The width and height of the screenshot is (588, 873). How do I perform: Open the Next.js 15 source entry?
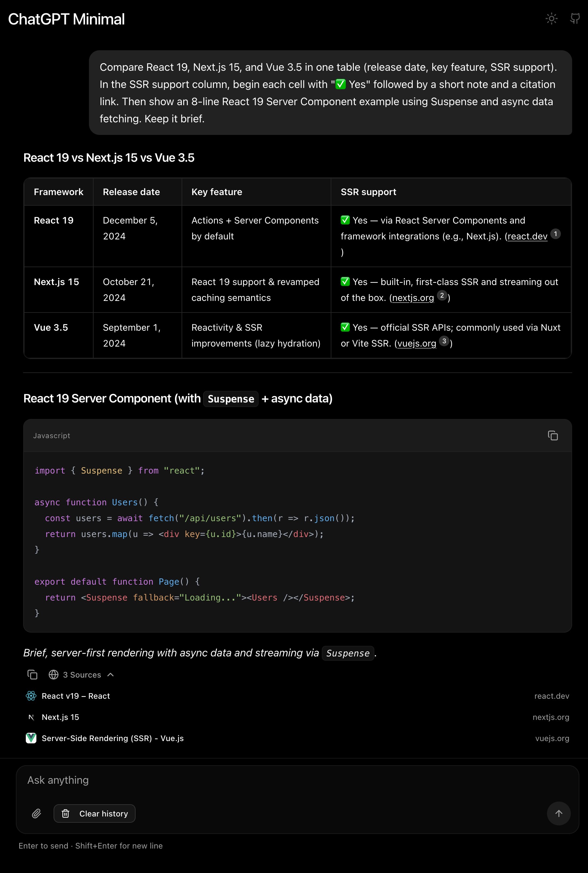tap(61, 717)
